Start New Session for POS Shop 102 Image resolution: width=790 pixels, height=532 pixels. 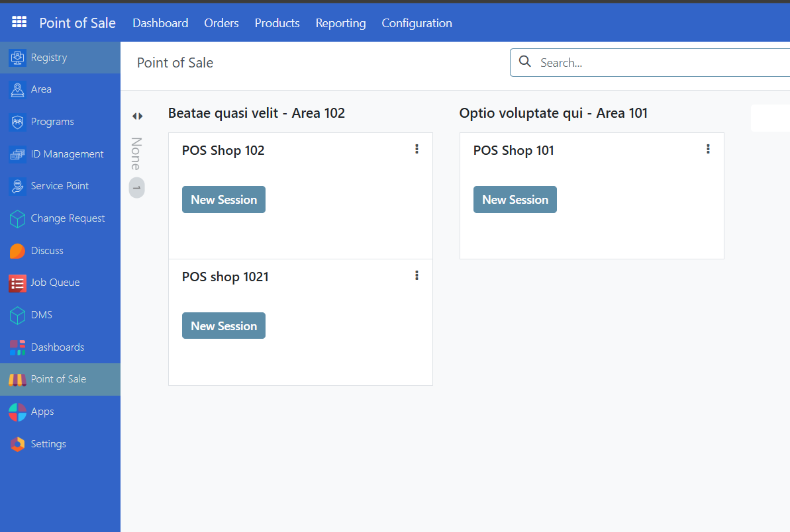pos(224,200)
